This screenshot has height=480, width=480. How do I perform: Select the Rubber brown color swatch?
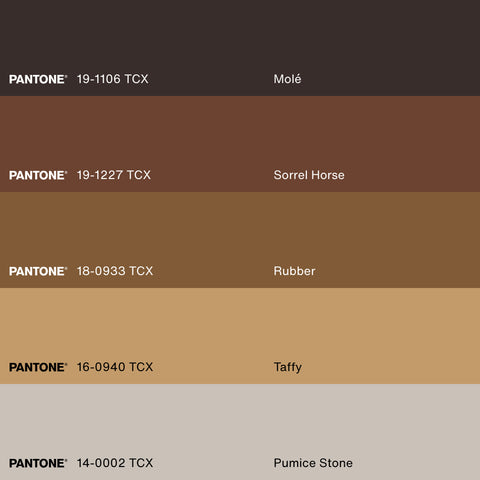(240, 240)
